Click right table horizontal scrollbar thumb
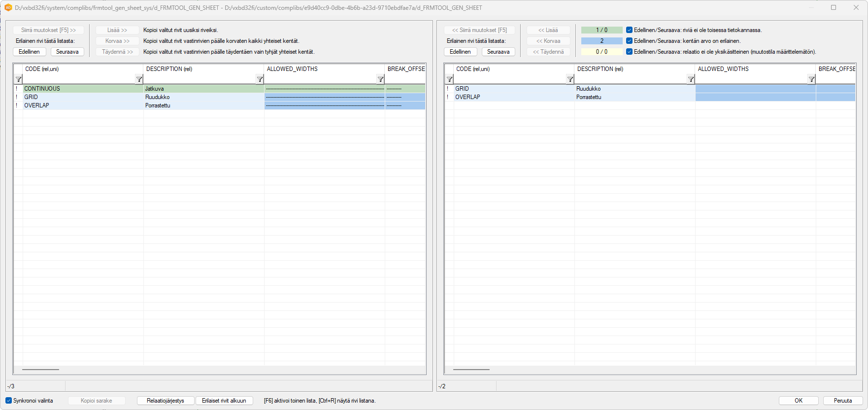The image size is (868, 410). [471, 369]
